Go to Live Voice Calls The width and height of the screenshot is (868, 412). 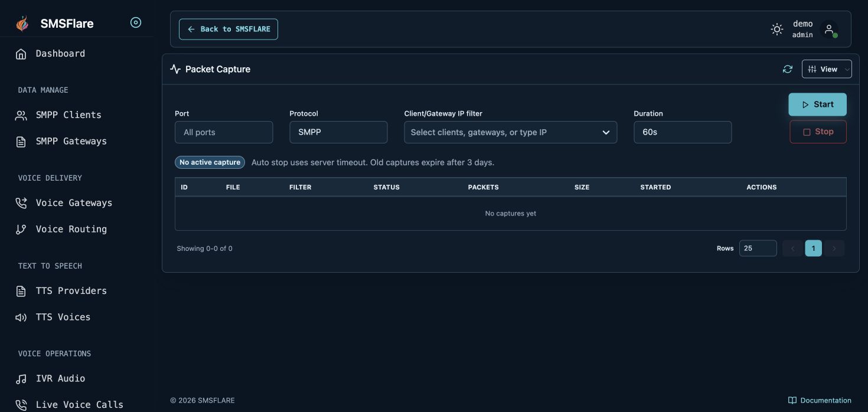pyautogui.click(x=80, y=405)
